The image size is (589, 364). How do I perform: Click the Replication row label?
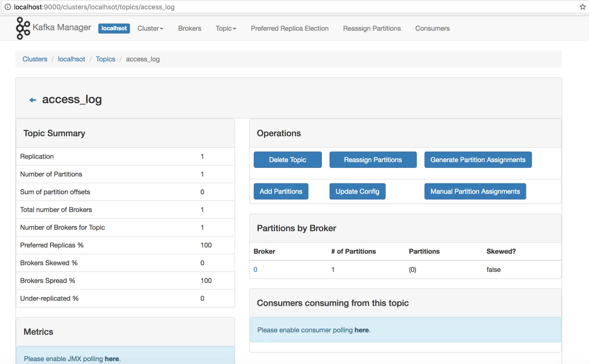tap(37, 157)
